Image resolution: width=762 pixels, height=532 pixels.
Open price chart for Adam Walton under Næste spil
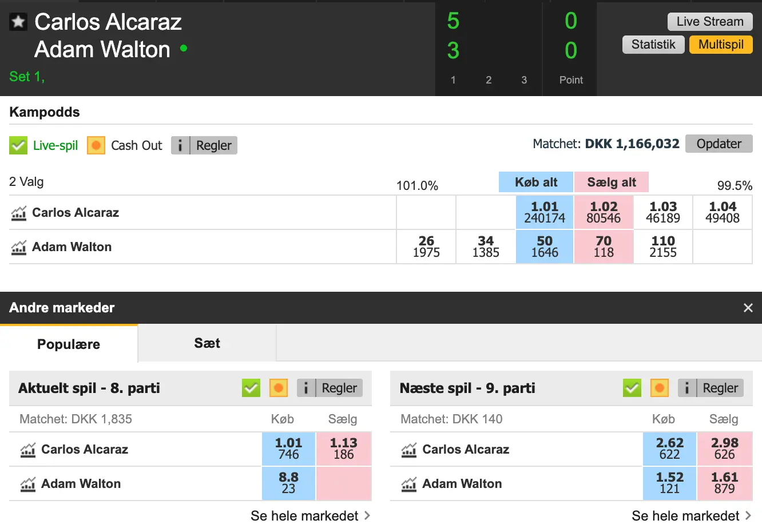pos(408,483)
